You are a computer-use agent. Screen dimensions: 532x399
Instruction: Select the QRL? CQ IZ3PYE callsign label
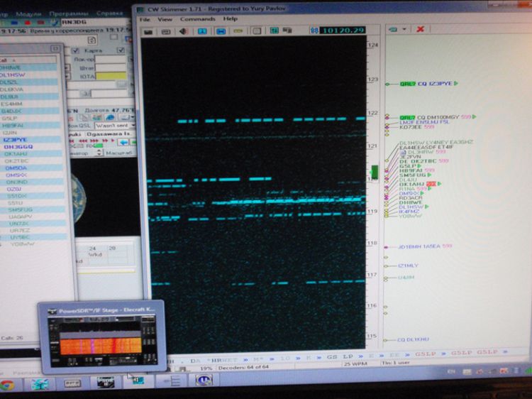point(426,84)
